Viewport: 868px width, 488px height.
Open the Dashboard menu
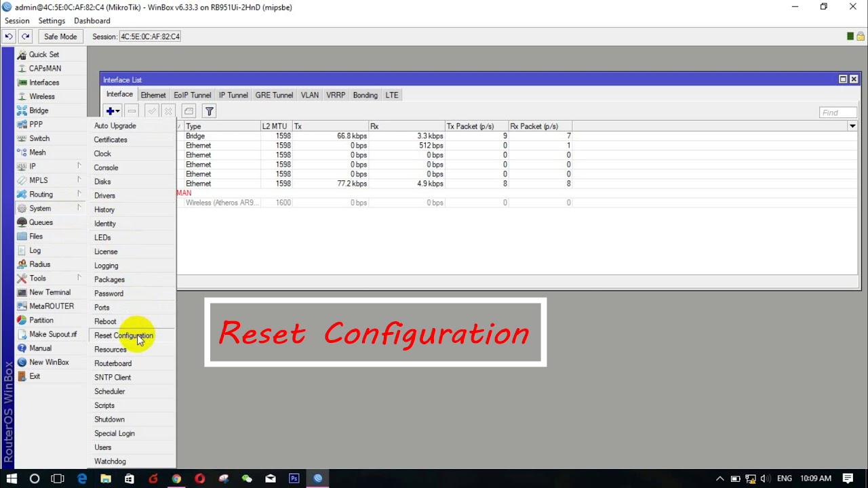(x=92, y=21)
